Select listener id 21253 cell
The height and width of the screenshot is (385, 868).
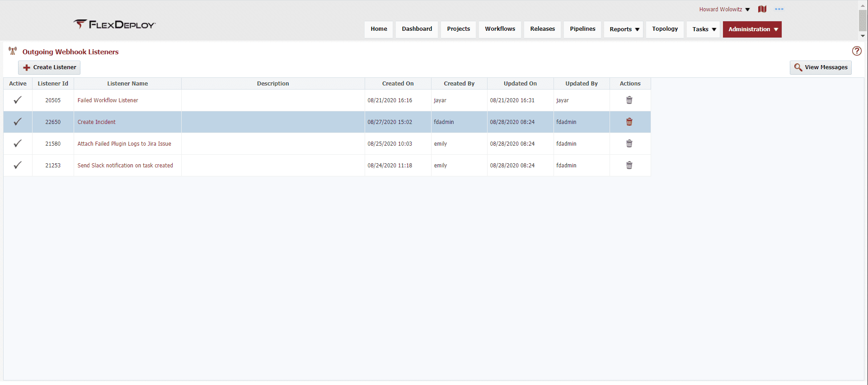click(53, 166)
